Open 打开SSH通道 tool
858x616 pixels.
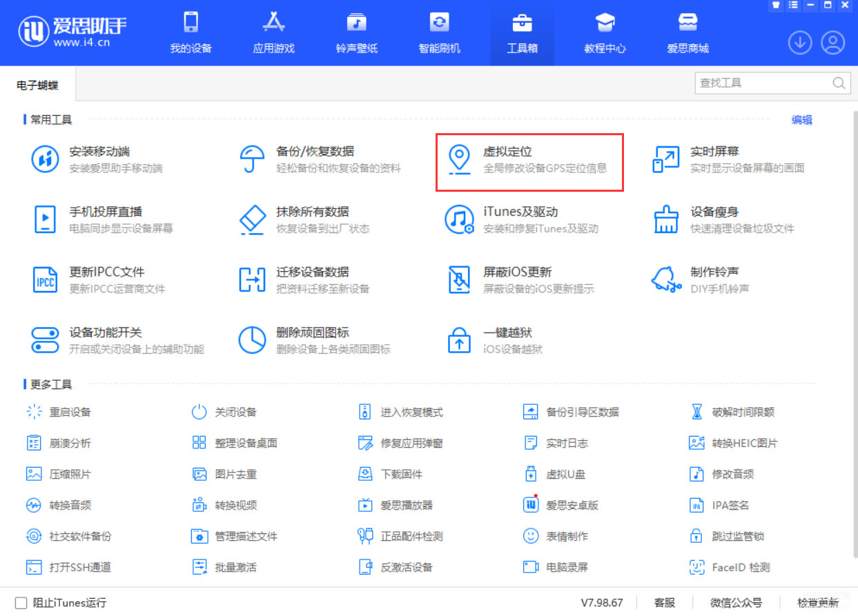click(69, 567)
